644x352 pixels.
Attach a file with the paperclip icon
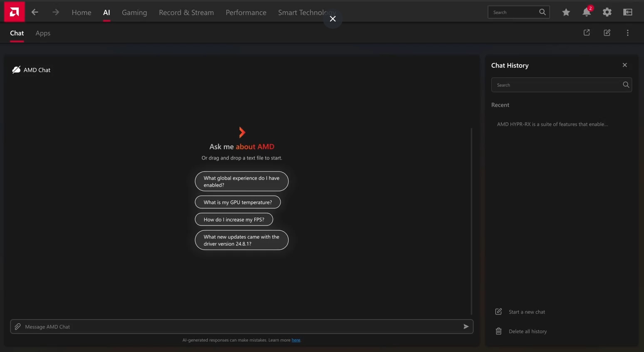click(x=17, y=327)
